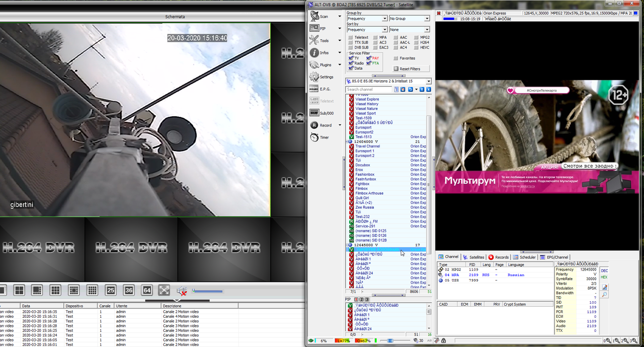Click the undo arrow icon by search box
This screenshot has width=644, height=347.
(x=411, y=89)
